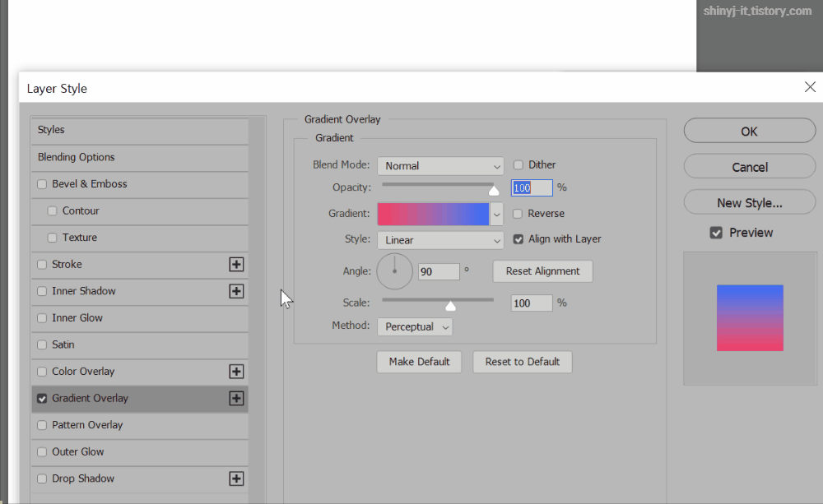Tick the Reverse gradient checkbox
823x504 pixels.
(x=518, y=214)
